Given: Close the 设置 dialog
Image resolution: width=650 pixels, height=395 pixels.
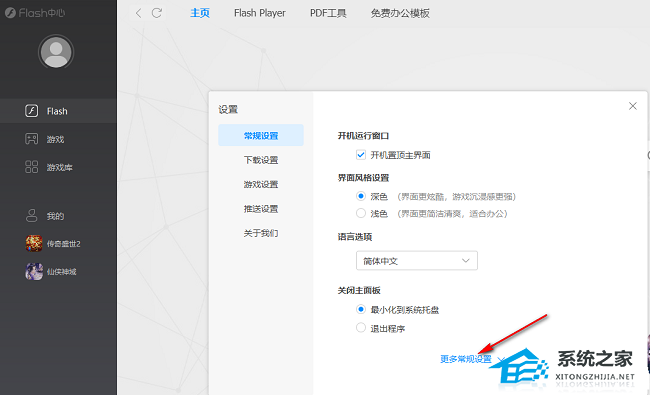Looking at the screenshot, I should pyautogui.click(x=633, y=106).
